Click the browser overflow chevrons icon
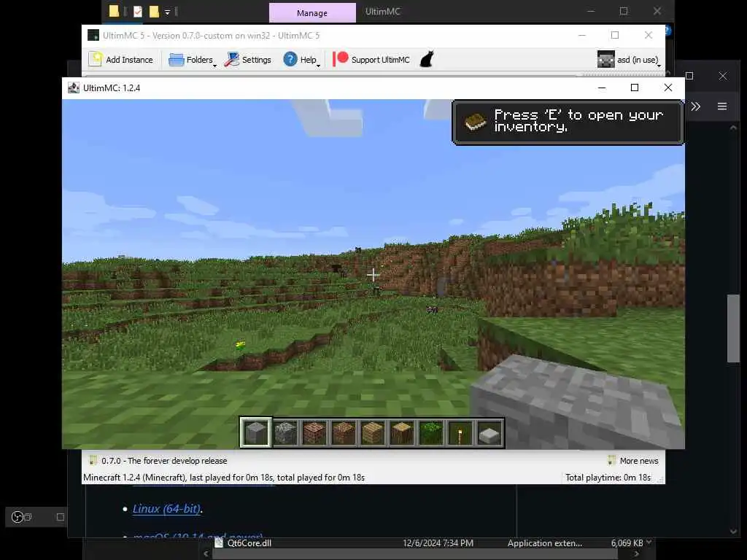 coord(696,106)
